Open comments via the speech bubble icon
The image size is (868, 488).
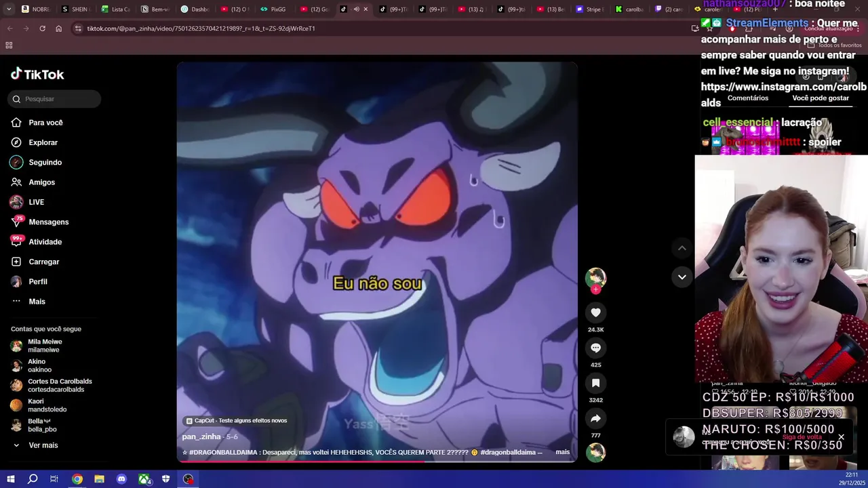pos(595,348)
